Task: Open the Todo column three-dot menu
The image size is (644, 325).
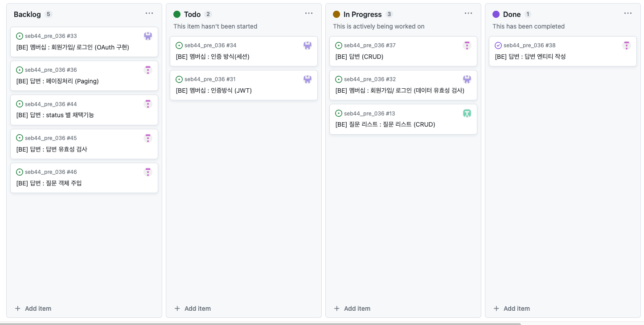Action: point(309,13)
